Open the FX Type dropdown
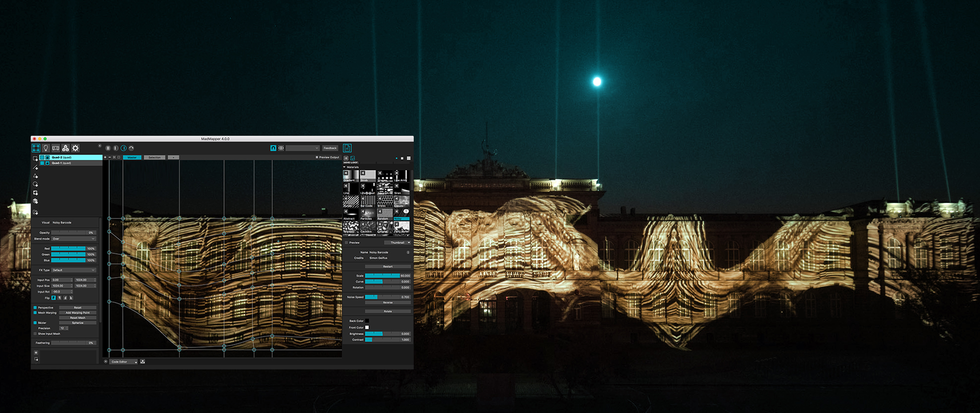 pyautogui.click(x=74, y=270)
